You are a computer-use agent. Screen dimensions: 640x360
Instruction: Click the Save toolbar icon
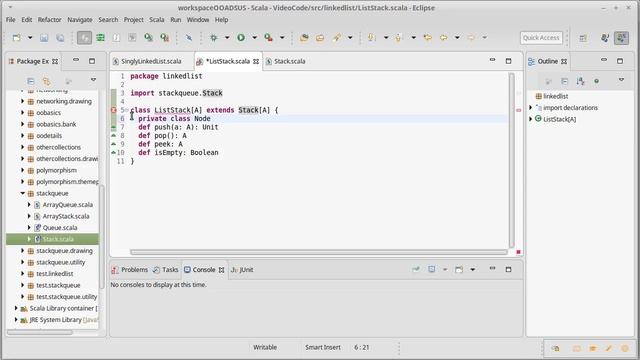point(44,38)
